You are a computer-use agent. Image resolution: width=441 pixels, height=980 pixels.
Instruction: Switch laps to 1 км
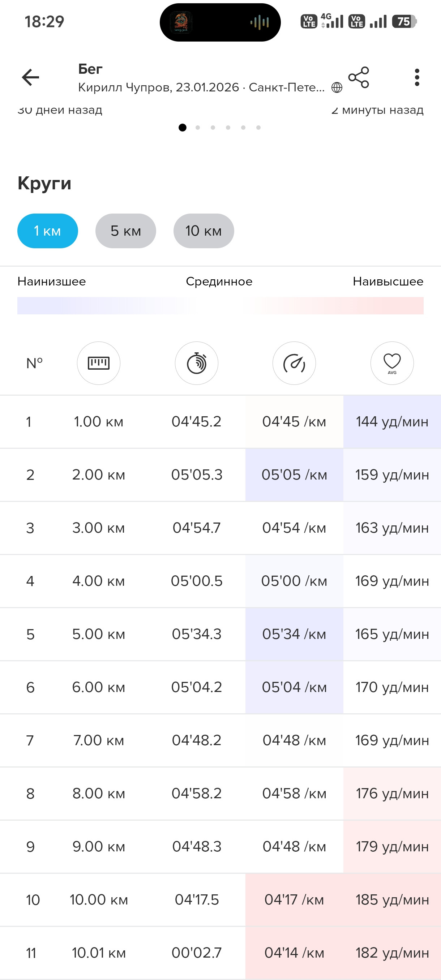point(48,231)
